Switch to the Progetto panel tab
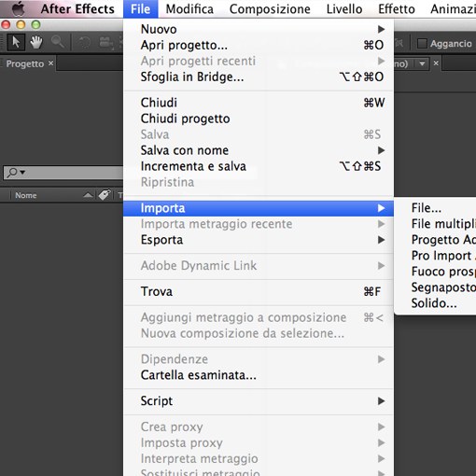This screenshot has height=476, width=476. pyautogui.click(x=25, y=63)
